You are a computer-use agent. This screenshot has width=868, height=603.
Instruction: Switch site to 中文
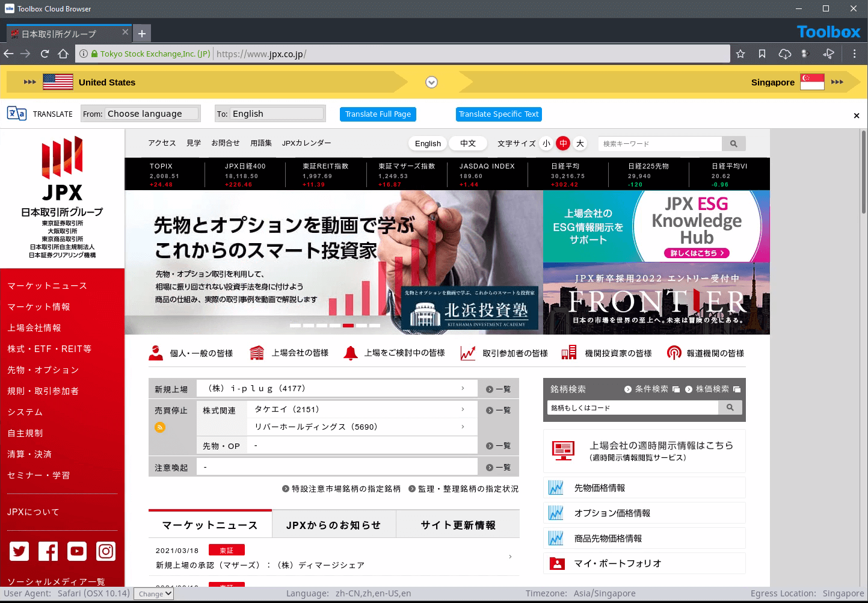point(468,143)
